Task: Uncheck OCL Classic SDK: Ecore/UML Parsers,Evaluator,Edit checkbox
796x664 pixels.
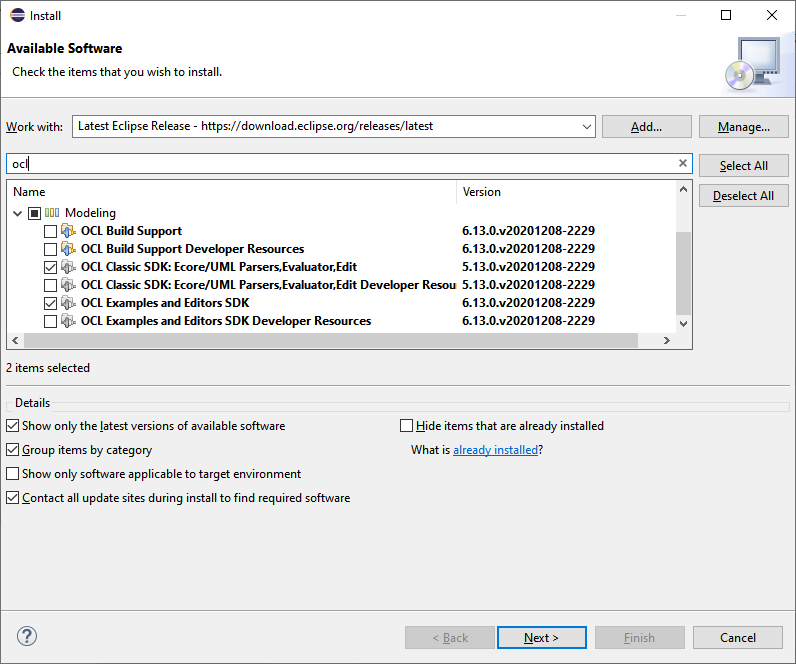Action: [50, 267]
